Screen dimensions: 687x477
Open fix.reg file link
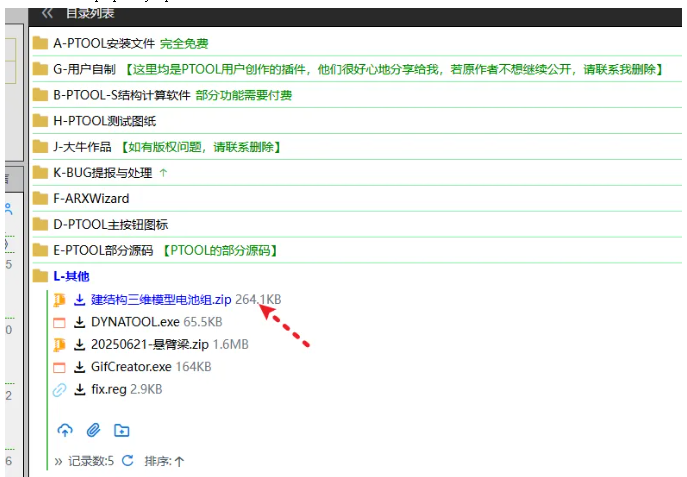(109, 389)
